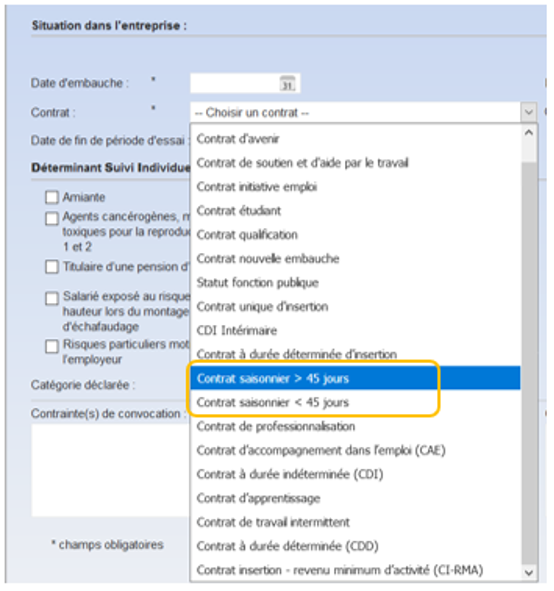554x591 pixels.
Task: Select 'Contrat saisonnier > 45 jours'
Action: point(355,378)
